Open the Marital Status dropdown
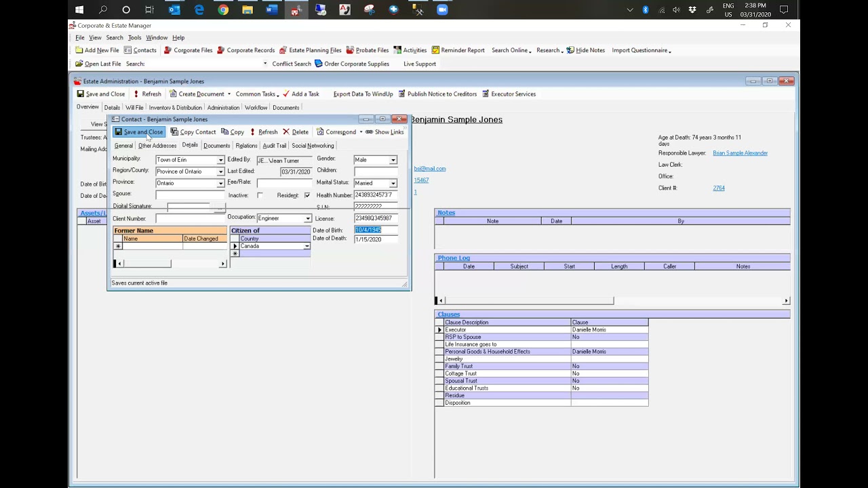The image size is (868, 488). (393, 183)
